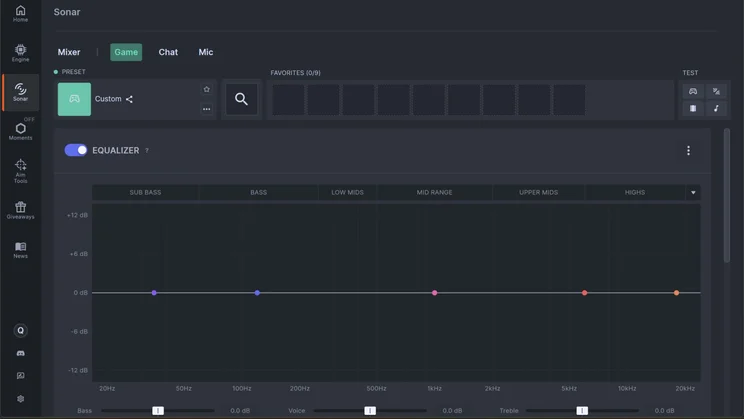This screenshot has height=419, width=744.
Task: Select the HIGHS band header
Action: pos(635,193)
